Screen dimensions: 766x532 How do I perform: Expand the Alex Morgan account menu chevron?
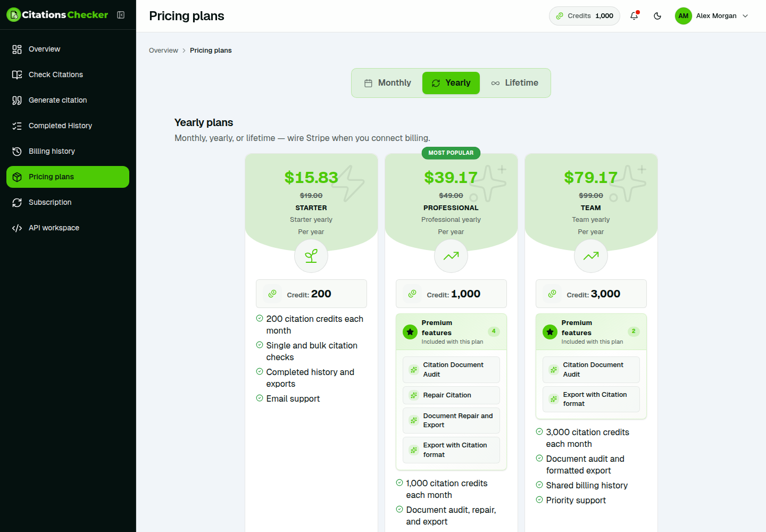[745, 16]
